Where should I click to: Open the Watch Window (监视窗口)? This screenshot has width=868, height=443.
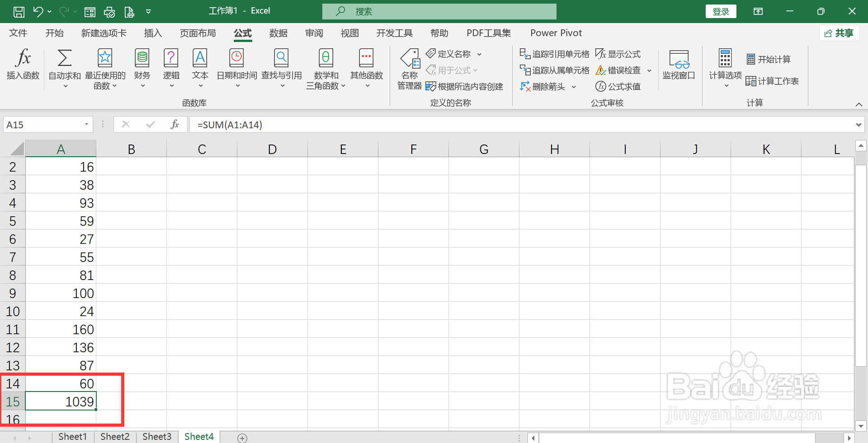[679, 65]
